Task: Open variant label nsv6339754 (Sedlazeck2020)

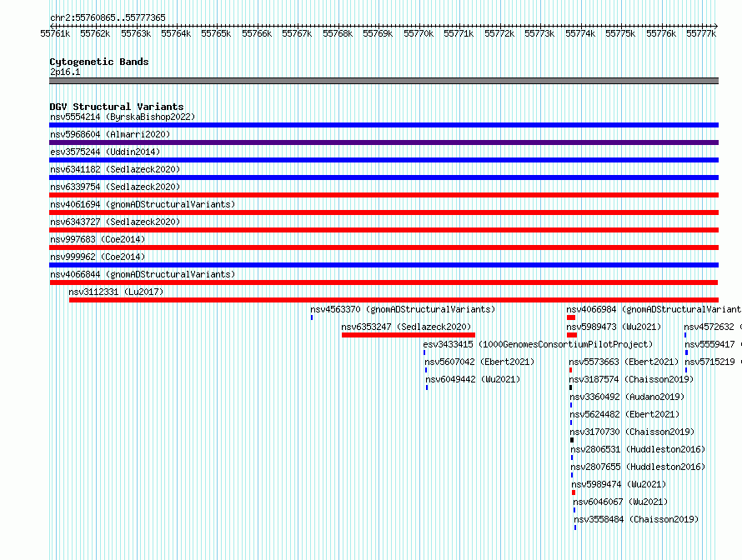Action: tap(115, 187)
